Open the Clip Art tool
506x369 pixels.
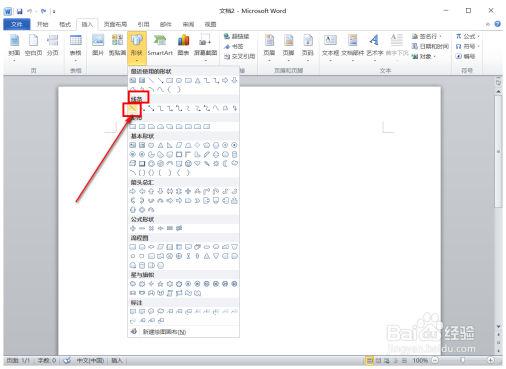click(x=117, y=45)
